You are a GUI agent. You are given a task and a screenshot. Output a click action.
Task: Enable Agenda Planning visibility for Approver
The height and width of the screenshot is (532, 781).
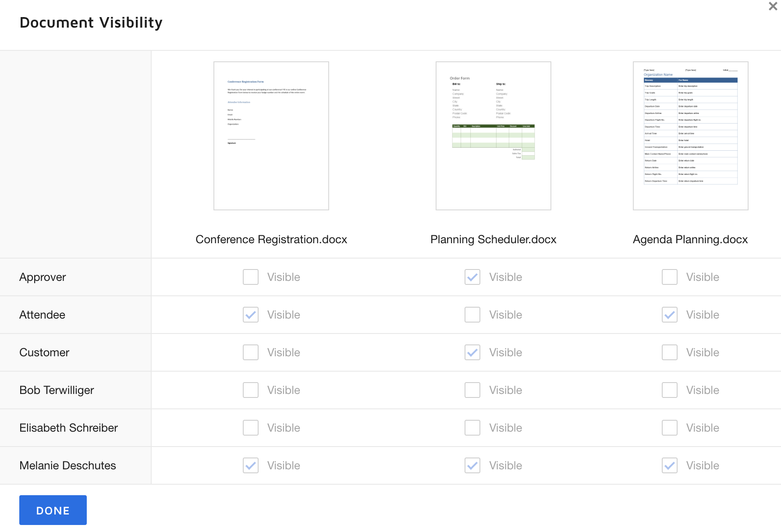[669, 277]
